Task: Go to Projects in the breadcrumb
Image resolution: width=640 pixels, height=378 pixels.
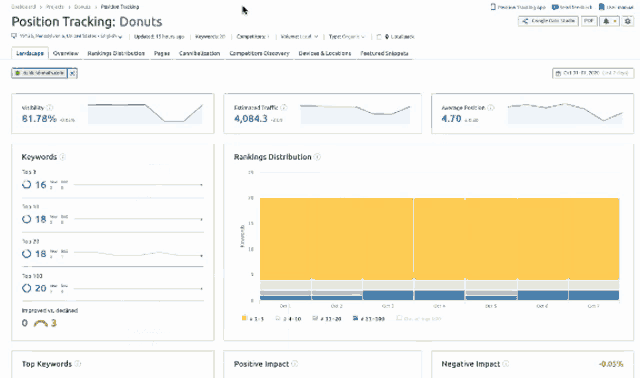Action: click(x=55, y=7)
